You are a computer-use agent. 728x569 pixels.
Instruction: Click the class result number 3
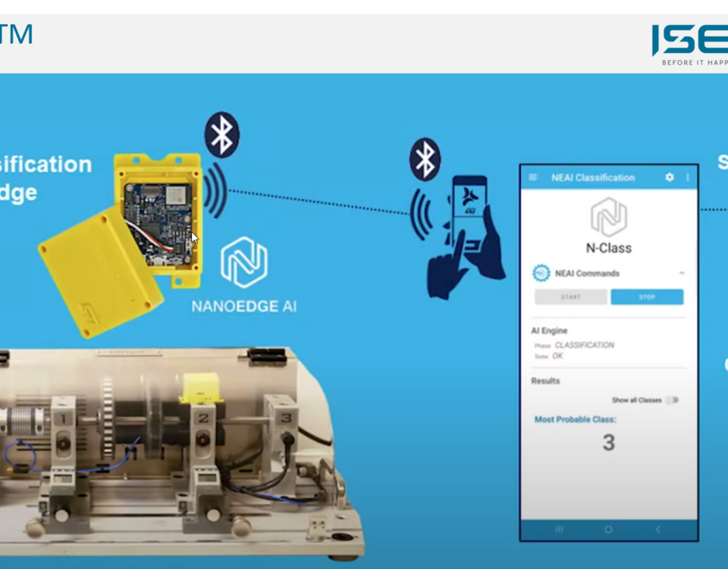pyautogui.click(x=609, y=442)
